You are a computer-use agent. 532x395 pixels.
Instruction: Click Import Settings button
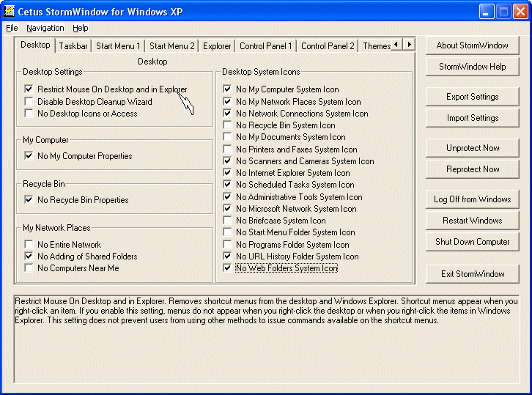[x=473, y=118]
